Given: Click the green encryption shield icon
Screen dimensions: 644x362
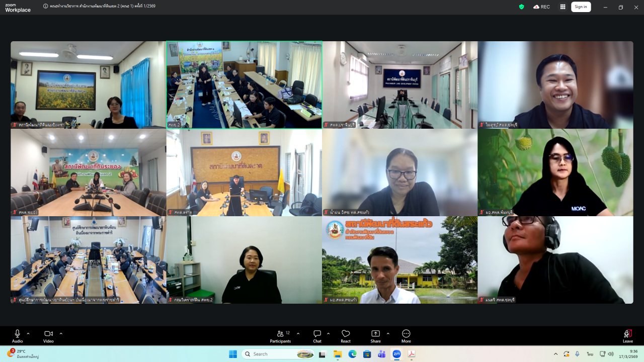Looking at the screenshot, I should pos(521,7).
